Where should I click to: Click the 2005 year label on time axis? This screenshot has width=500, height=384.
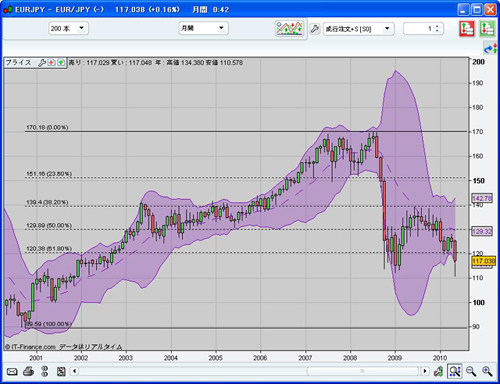(216, 358)
